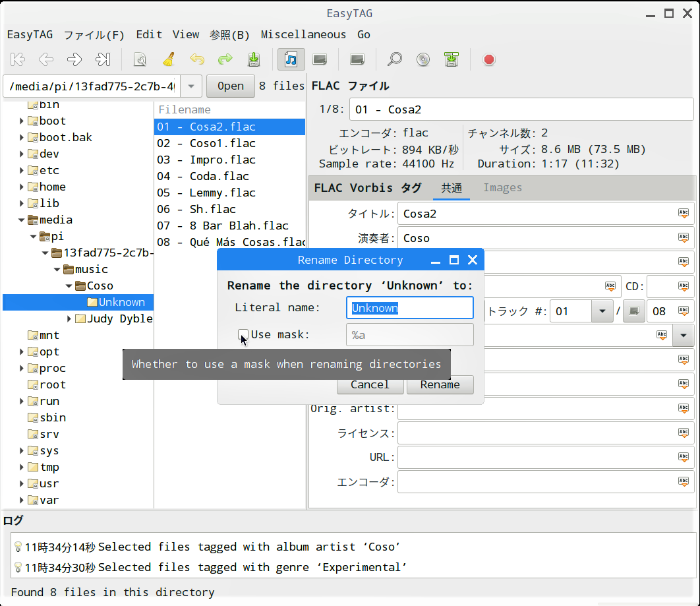Save changes to files toolbar icon

[x=254, y=59]
